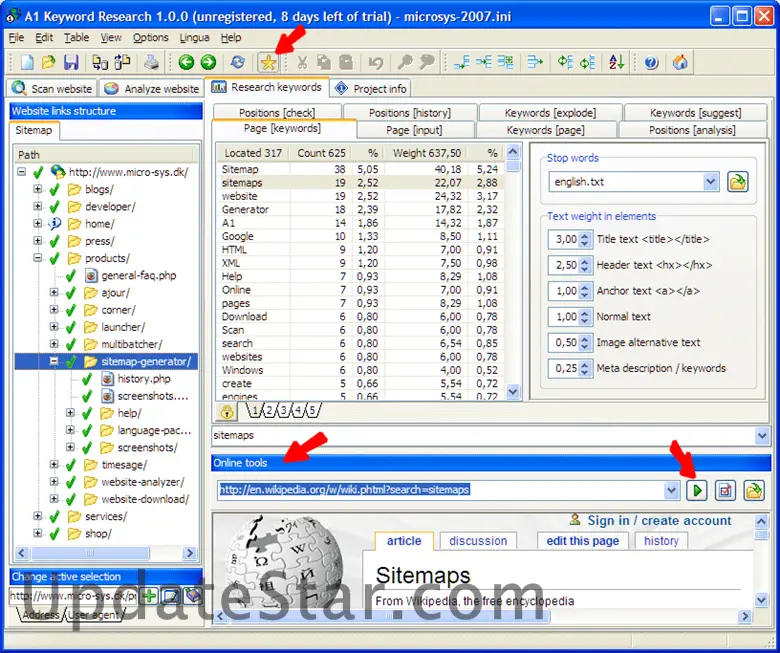Screen dimensions: 780x653
Task: Click the paste toolbar icon
Action: (x=346, y=62)
